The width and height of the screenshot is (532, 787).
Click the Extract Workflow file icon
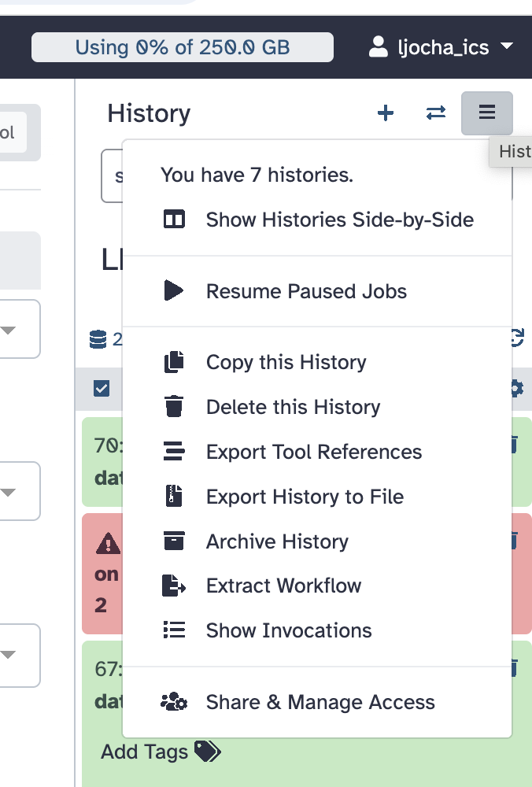(x=174, y=586)
